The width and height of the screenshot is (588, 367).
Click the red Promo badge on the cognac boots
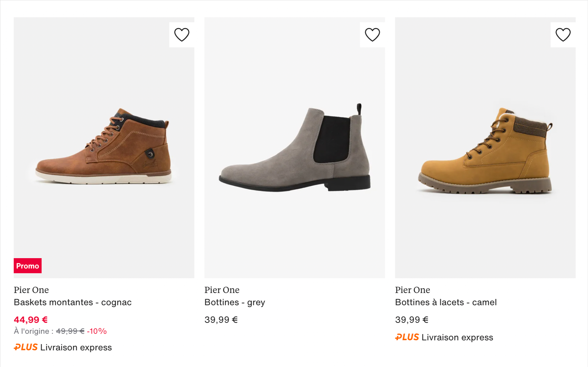point(28,266)
